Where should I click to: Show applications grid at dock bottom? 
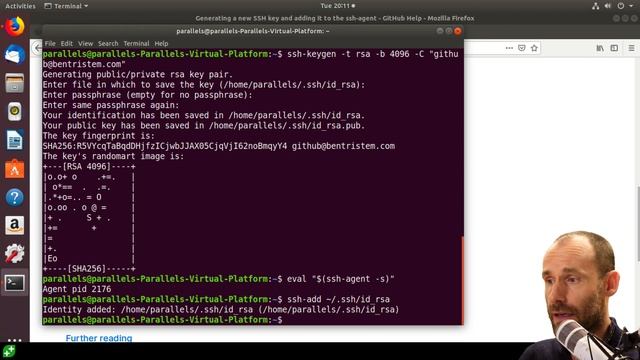point(15,340)
